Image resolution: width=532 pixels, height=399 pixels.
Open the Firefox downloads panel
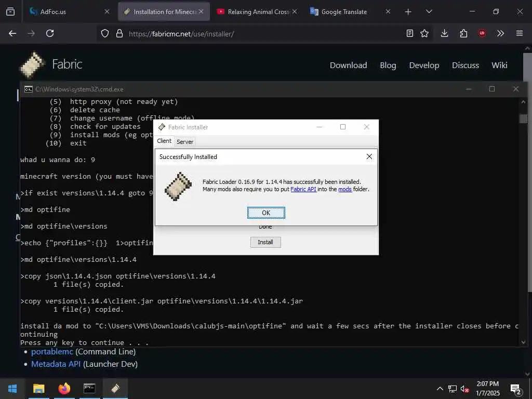tap(445, 33)
